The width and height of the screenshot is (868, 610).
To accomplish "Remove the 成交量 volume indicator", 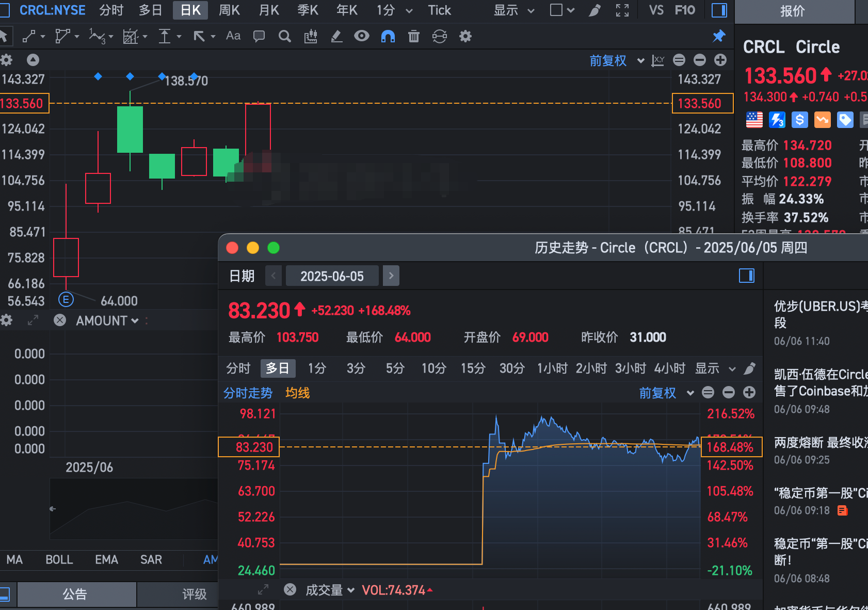I will [290, 589].
